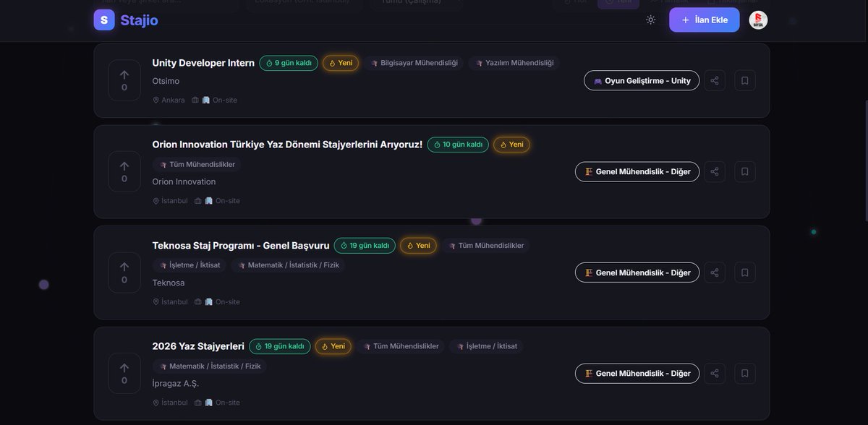
Task: Toggle the light/dark theme sun icon
Action: click(651, 20)
